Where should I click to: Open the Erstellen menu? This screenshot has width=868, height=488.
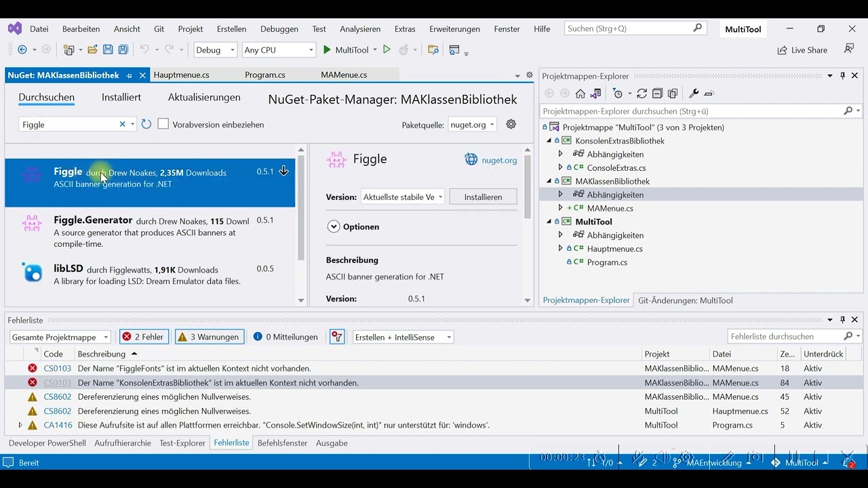(231, 29)
